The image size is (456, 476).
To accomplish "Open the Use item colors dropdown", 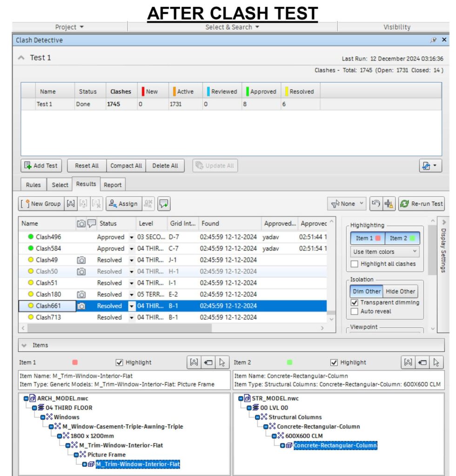I will (385, 252).
